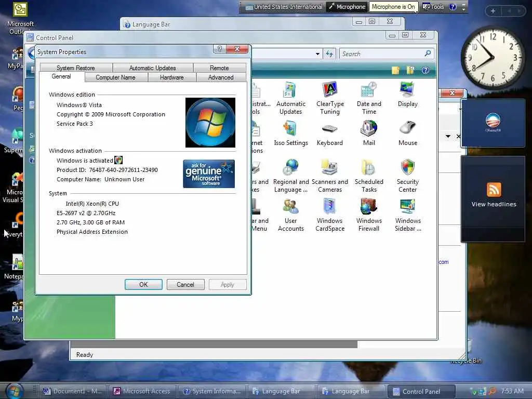
Task: Click the Microphone button on Language Bar
Action: 347,7
